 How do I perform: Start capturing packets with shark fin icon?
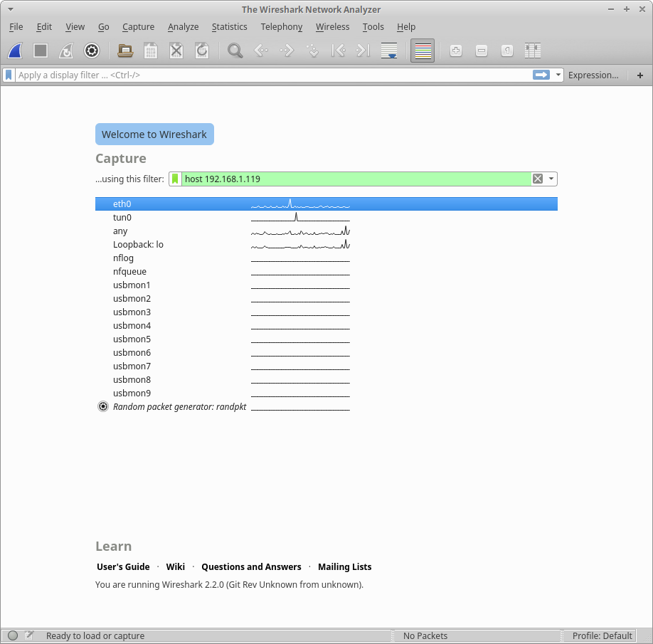15,51
